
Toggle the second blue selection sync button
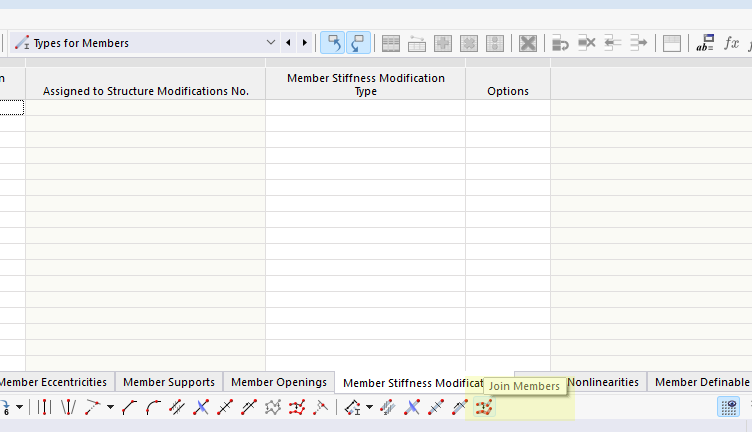pos(358,43)
